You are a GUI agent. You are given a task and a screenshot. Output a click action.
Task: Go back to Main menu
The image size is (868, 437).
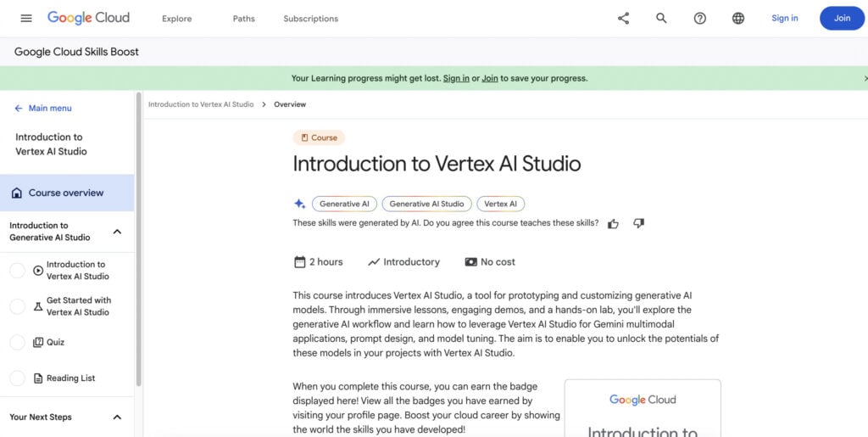click(x=50, y=108)
